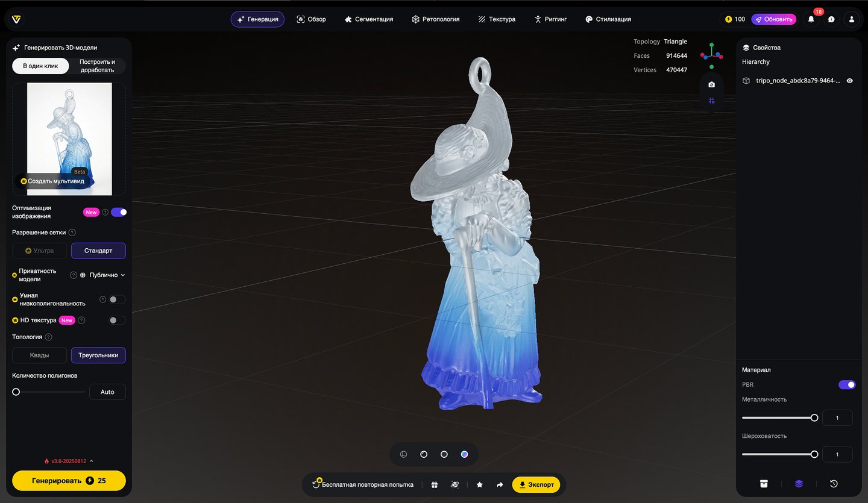Open the Ретопология tab
Screen dimensions: 868x503
[x=435, y=19]
